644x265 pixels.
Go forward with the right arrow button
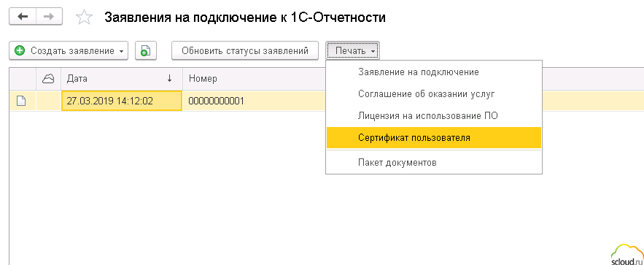50,17
